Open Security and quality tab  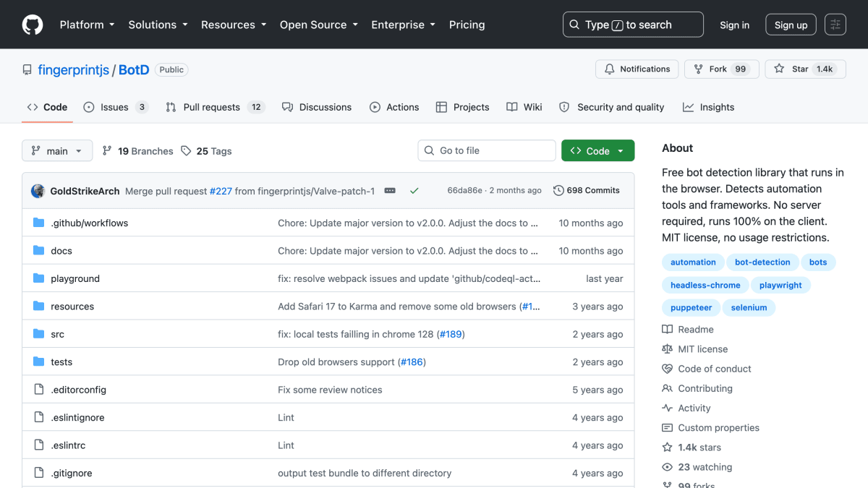[612, 107]
